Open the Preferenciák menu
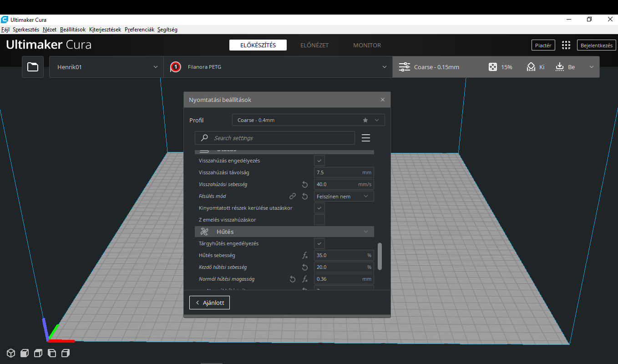Screen dimensions: 618x364 pos(140,30)
